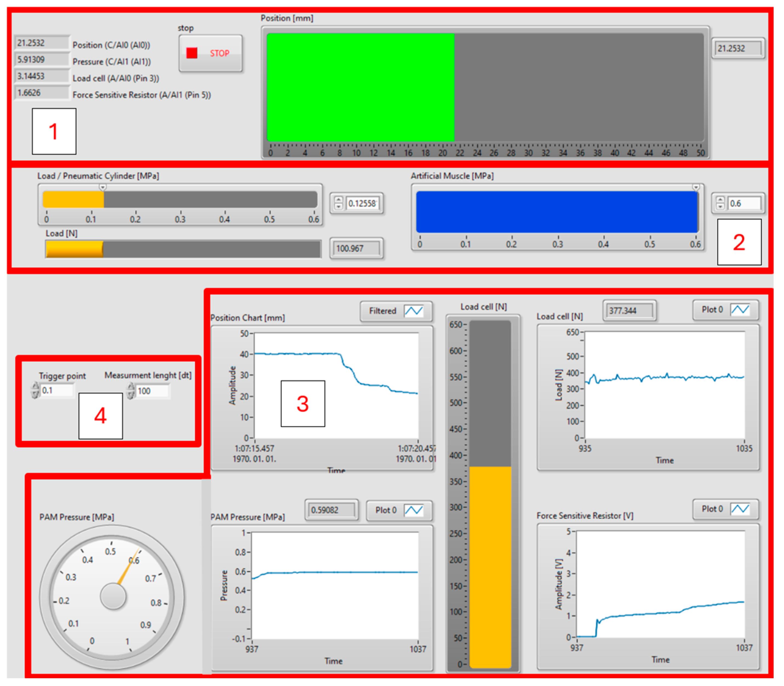The image size is (784, 686).
Task: Click the Filtered plot legend icon
Action: 413,311
